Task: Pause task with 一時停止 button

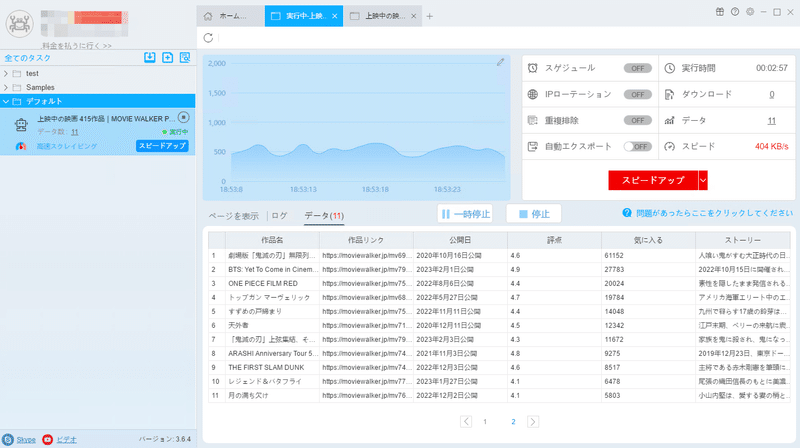Action: pos(465,214)
